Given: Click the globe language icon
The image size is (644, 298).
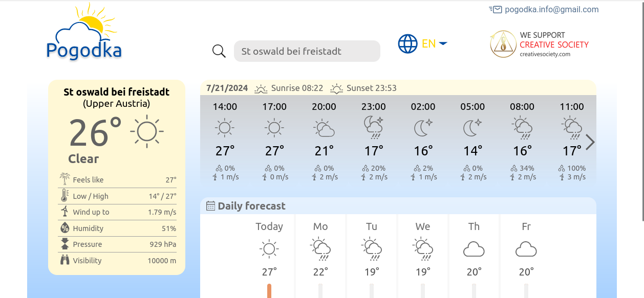Looking at the screenshot, I should click(x=408, y=44).
